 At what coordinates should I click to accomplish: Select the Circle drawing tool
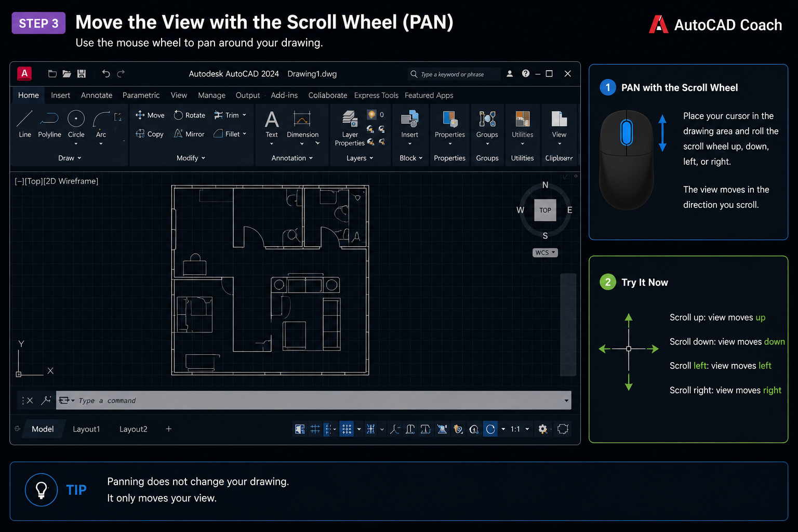76,124
